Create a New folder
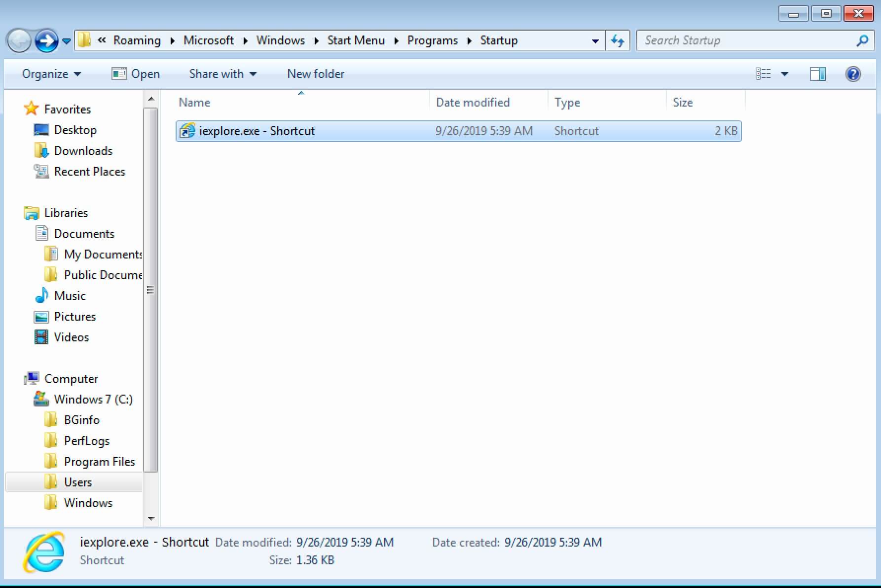The image size is (881, 588). tap(315, 73)
